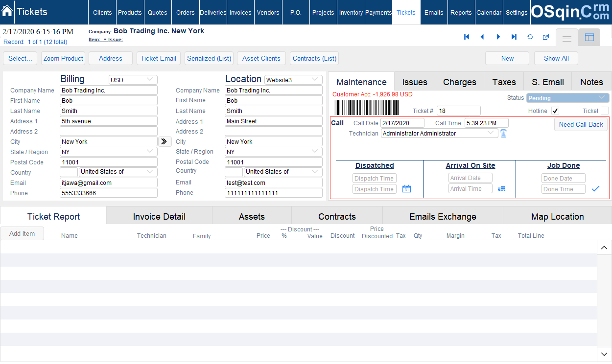Open the Invoices menu
The width and height of the screenshot is (612, 364).
click(240, 13)
